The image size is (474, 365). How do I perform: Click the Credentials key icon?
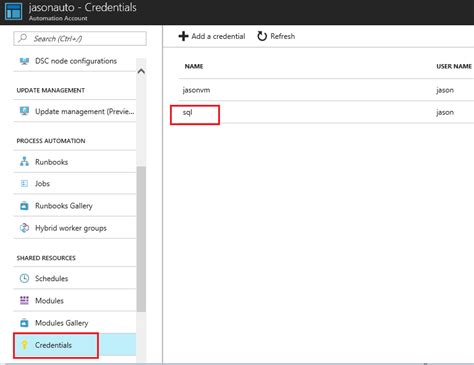(x=24, y=345)
